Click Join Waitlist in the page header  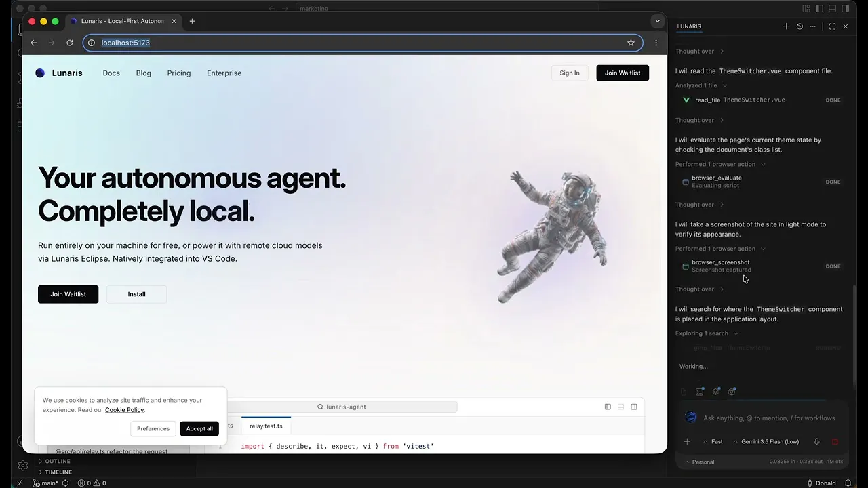coord(623,73)
